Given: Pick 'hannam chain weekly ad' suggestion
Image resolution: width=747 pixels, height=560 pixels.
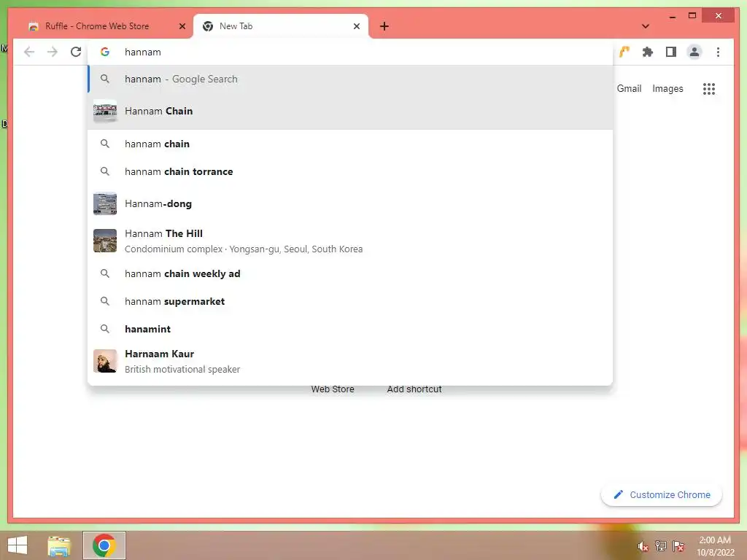Looking at the screenshot, I should (x=350, y=274).
